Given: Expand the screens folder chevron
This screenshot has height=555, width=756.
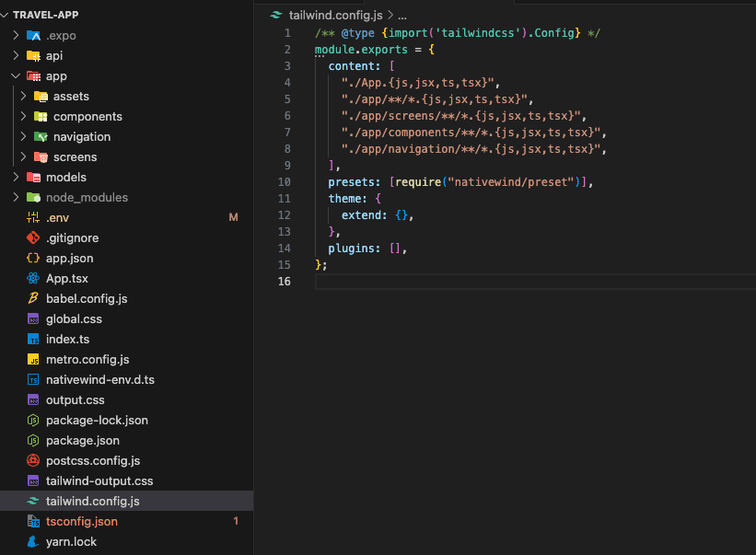Looking at the screenshot, I should pos(23,156).
